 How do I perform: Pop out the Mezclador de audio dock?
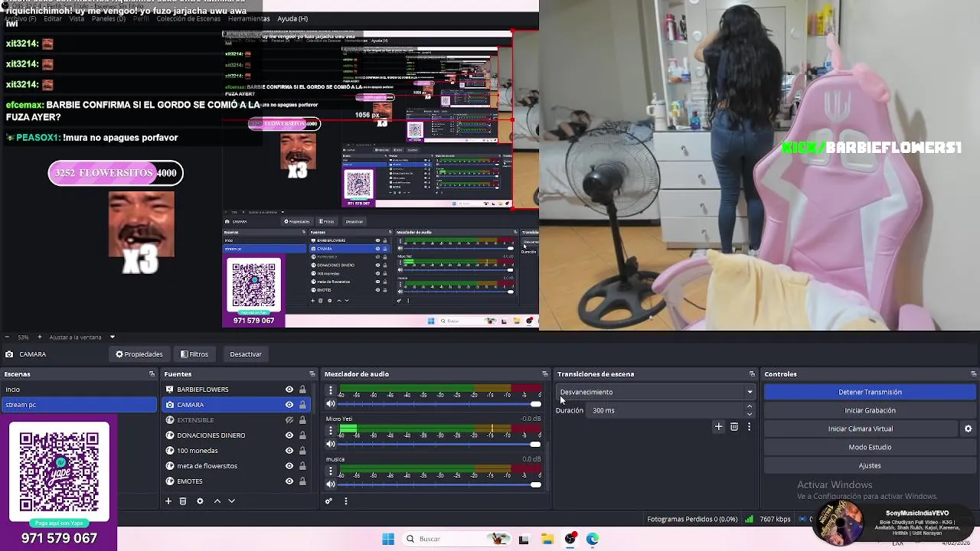544,374
